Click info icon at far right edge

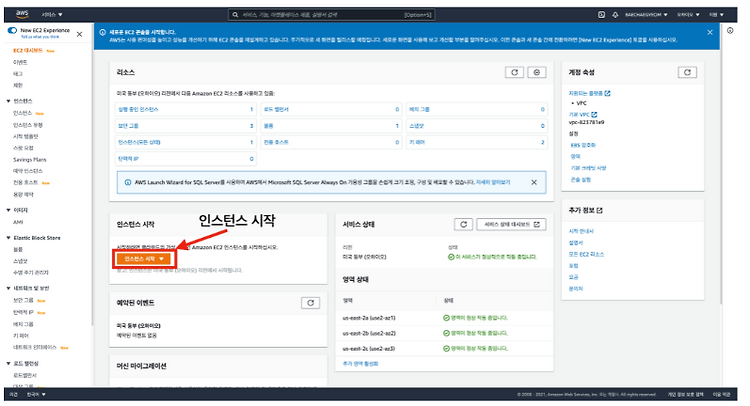(730, 31)
